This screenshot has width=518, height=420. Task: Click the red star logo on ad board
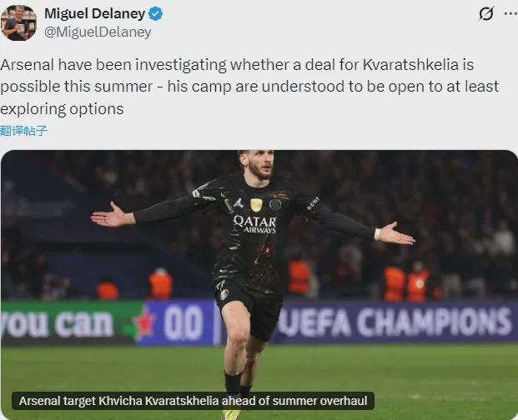click(x=144, y=323)
